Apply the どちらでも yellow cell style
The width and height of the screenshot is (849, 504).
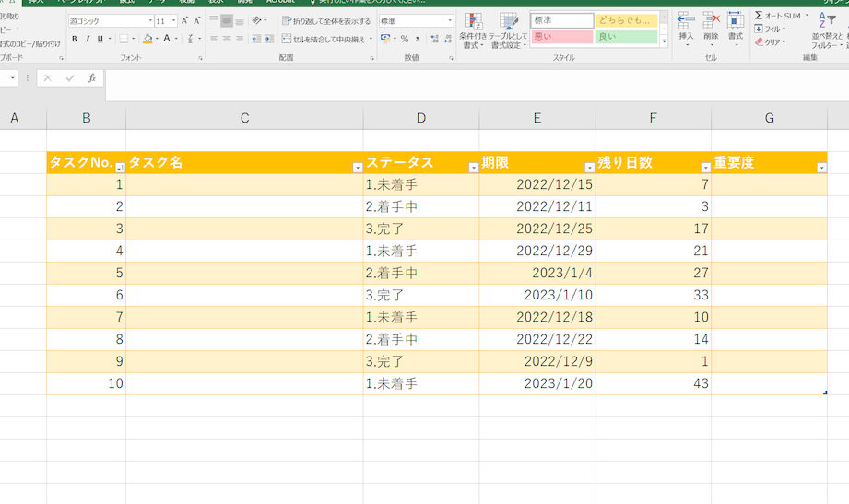pyautogui.click(x=627, y=20)
